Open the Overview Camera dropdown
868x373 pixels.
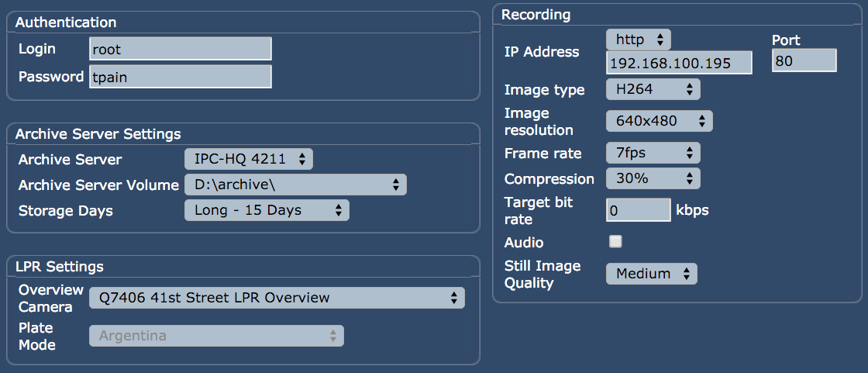point(277,298)
